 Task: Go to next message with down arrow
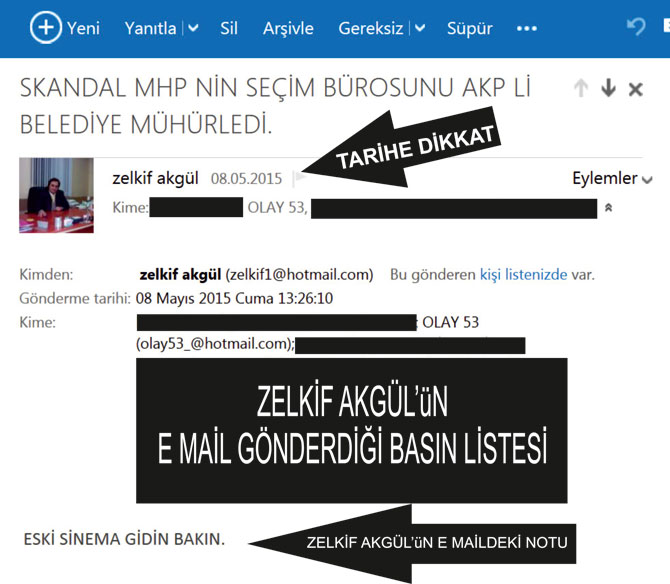pyautogui.click(x=608, y=88)
